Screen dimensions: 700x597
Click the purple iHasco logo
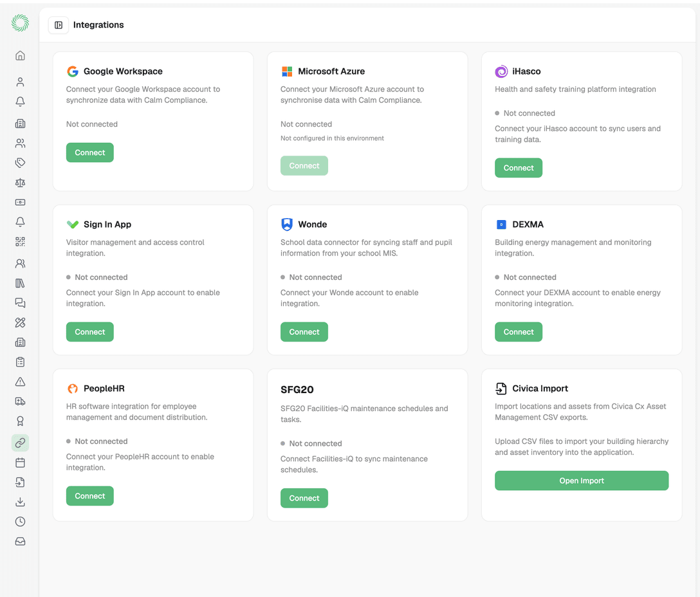pyautogui.click(x=501, y=71)
